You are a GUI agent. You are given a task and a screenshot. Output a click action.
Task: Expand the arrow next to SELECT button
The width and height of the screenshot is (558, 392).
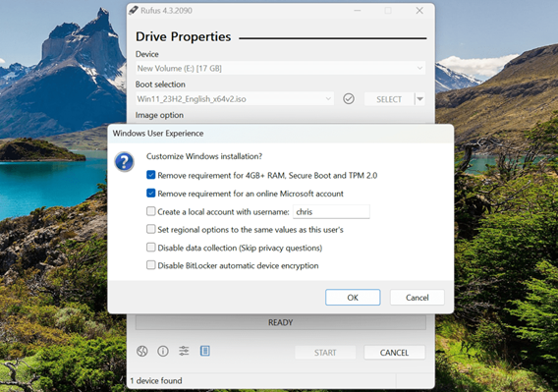[x=420, y=99]
